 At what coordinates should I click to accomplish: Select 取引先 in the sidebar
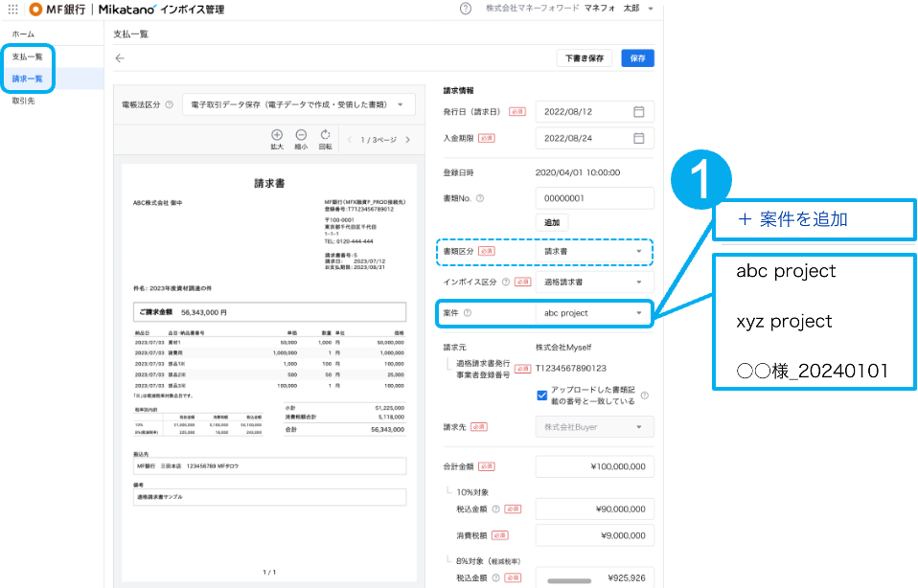coord(23,101)
